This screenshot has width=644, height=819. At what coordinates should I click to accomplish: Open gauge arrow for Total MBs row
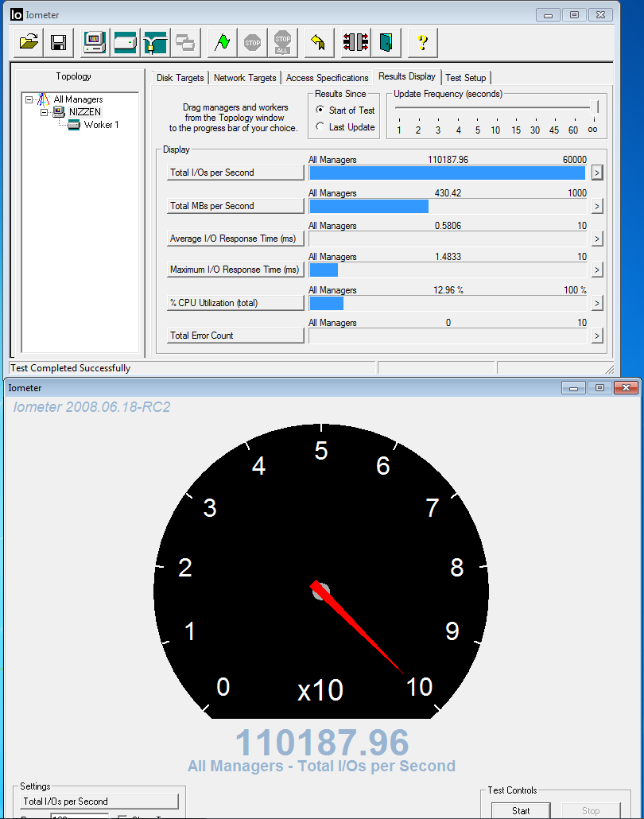(x=597, y=206)
